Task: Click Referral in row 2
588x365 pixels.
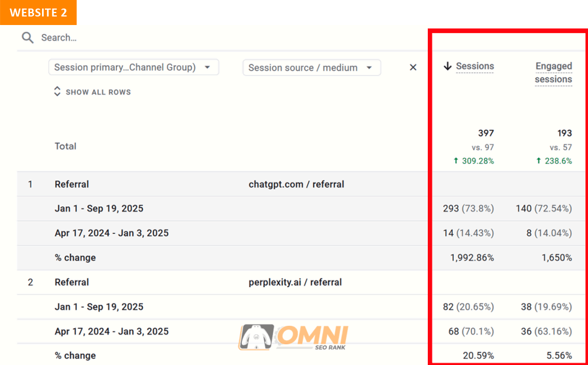Action: (72, 282)
